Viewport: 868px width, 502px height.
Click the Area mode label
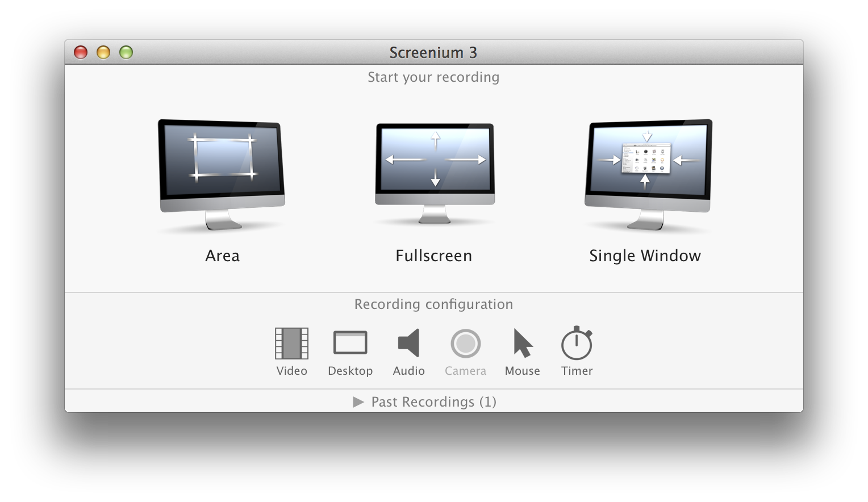(x=222, y=256)
